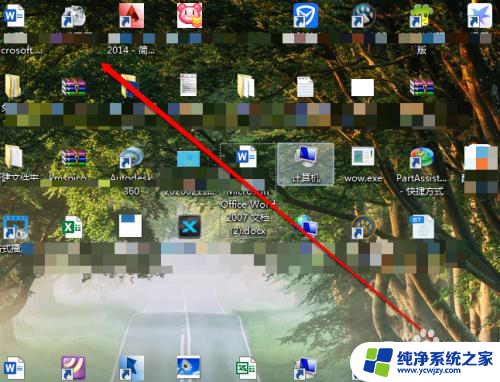This screenshot has height=382, width=500.
Task: Select the BT torrent file icon
Action: tap(422, 227)
